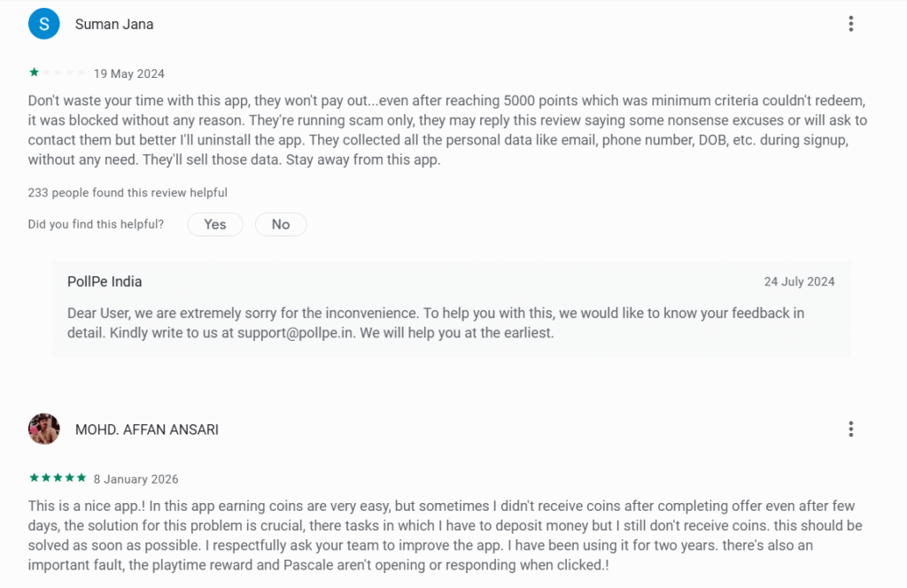Click the developer reply box from PollPe India
This screenshot has width=907, height=588.
tap(452, 308)
